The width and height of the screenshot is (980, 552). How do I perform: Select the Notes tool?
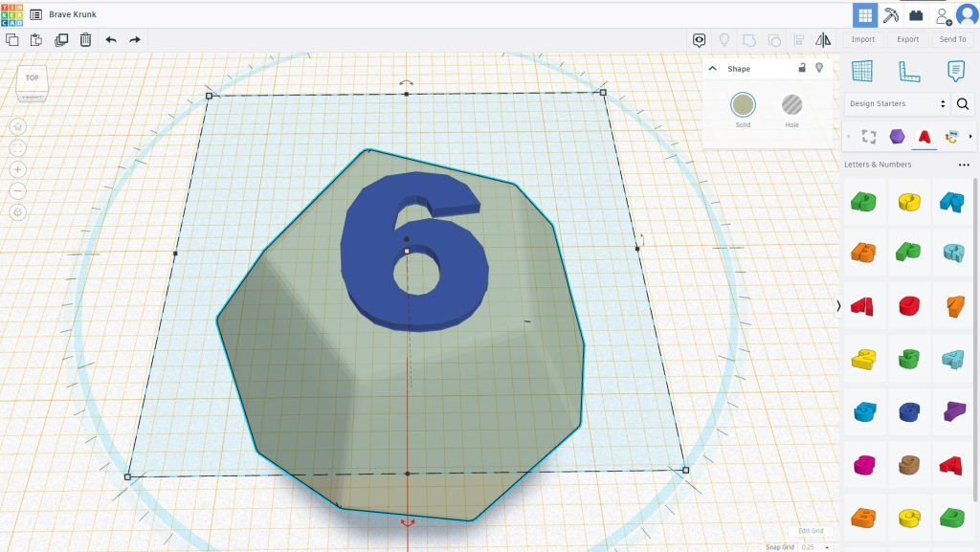pos(956,71)
